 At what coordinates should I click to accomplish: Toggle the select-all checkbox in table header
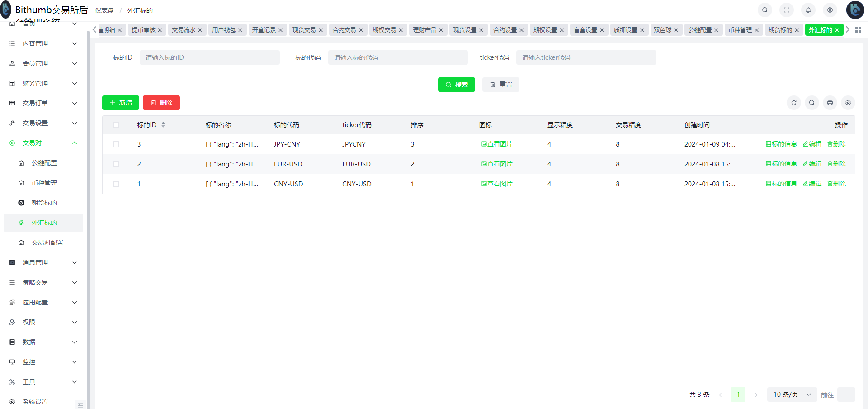[x=116, y=125]
